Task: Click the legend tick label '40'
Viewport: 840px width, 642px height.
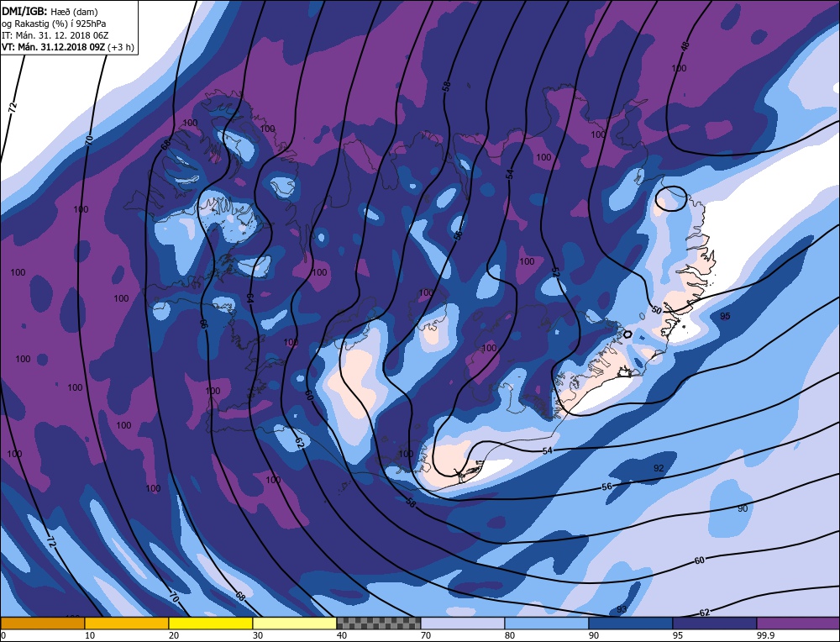Action: (341, 635)
